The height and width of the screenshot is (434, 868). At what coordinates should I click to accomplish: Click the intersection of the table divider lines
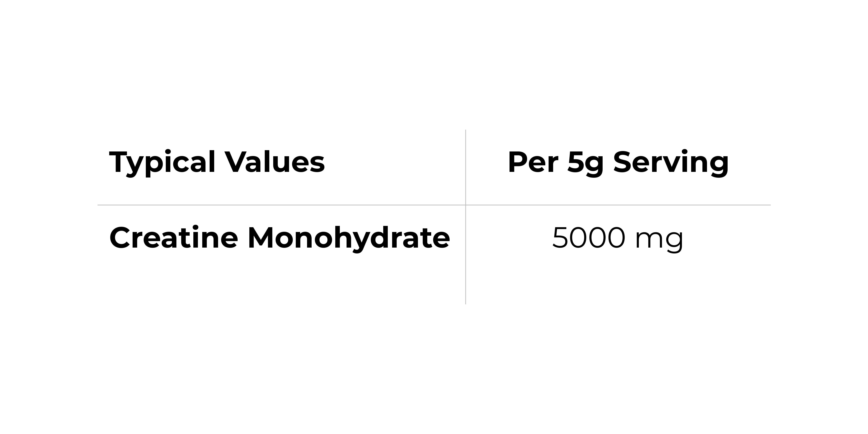click(466, 205)
